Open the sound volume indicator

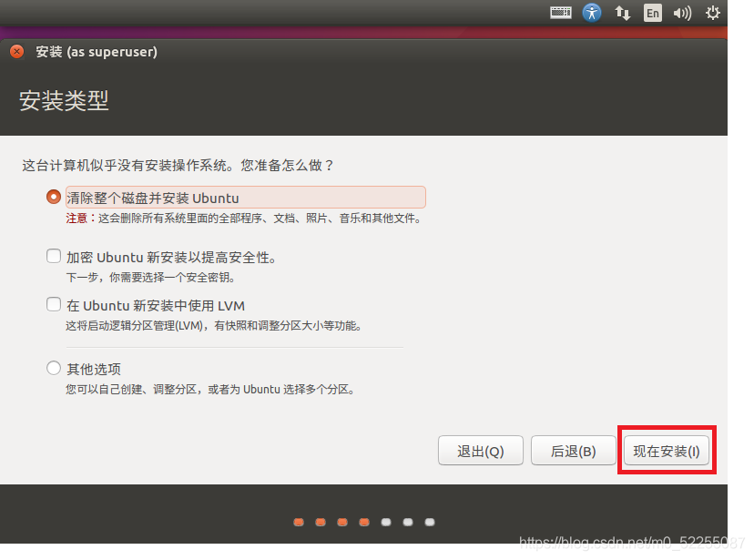[682, 13]
